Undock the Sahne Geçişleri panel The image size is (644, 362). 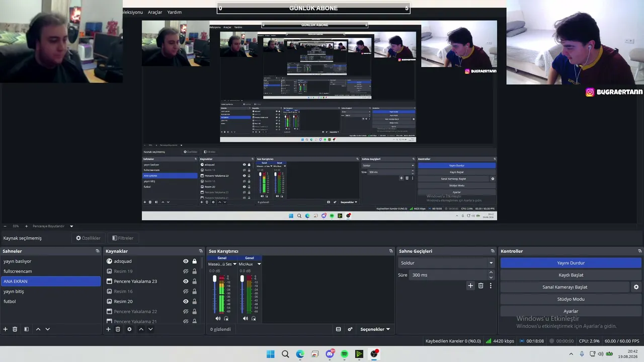pyautogui.click(x=493, y=251)
